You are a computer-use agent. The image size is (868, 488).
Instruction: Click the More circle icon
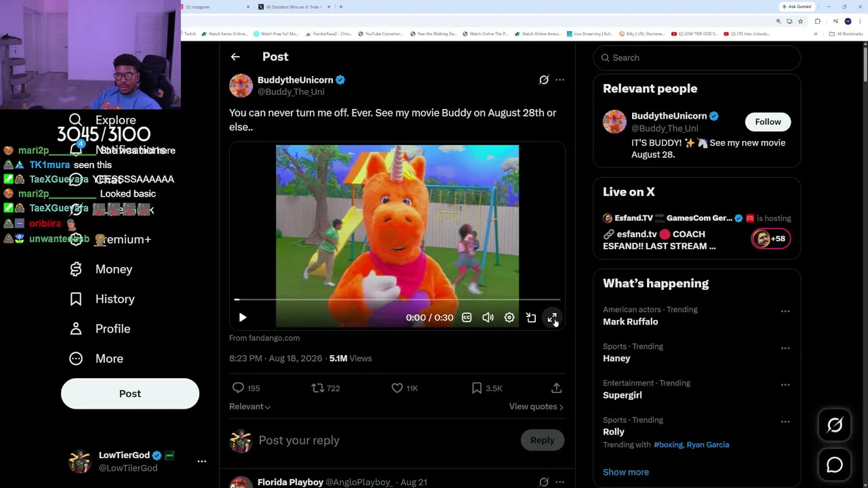[x=76, y=359]
